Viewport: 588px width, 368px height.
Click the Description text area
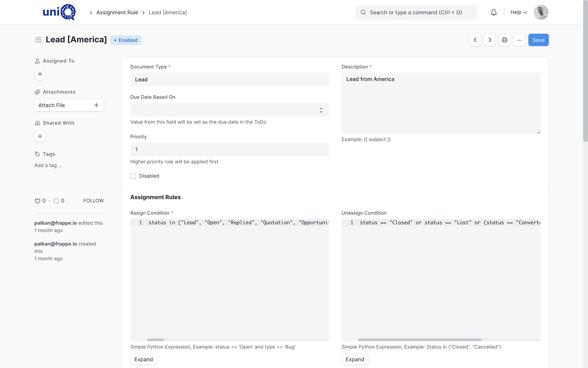click(x=441, y=103)
